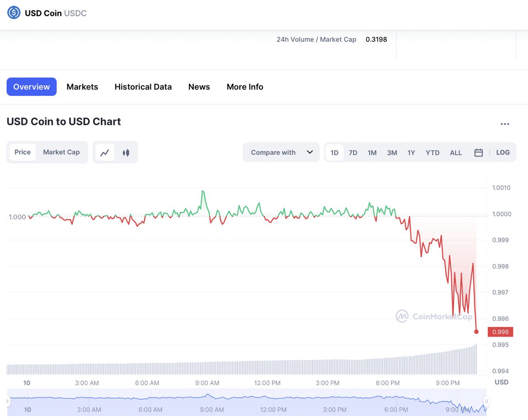
Task: Click the USD Coin to USD Chart heading
Action: 64,122
